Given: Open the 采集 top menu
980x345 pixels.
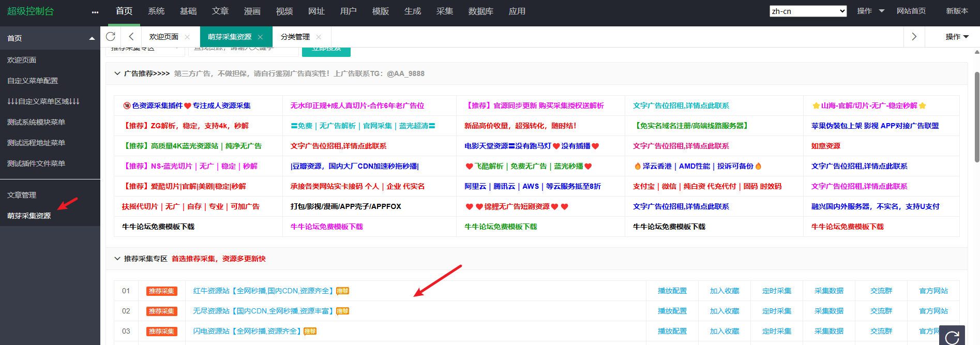Looking at the screenshot, I should [x=444, y=11].
